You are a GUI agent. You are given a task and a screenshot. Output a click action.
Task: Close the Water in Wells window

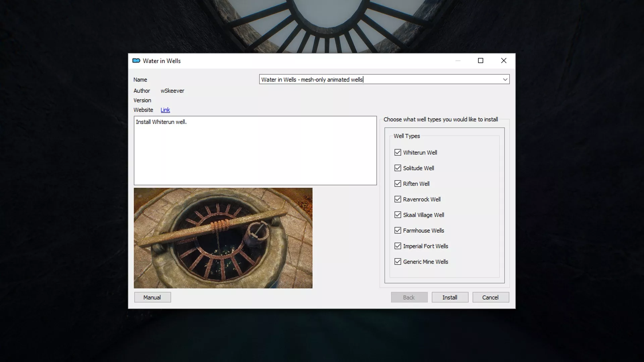503,61
